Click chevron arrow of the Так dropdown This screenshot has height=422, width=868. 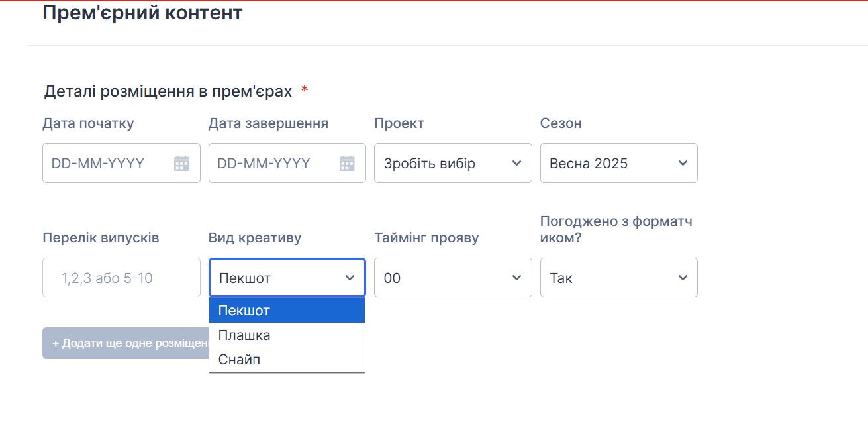click(683, 278)
